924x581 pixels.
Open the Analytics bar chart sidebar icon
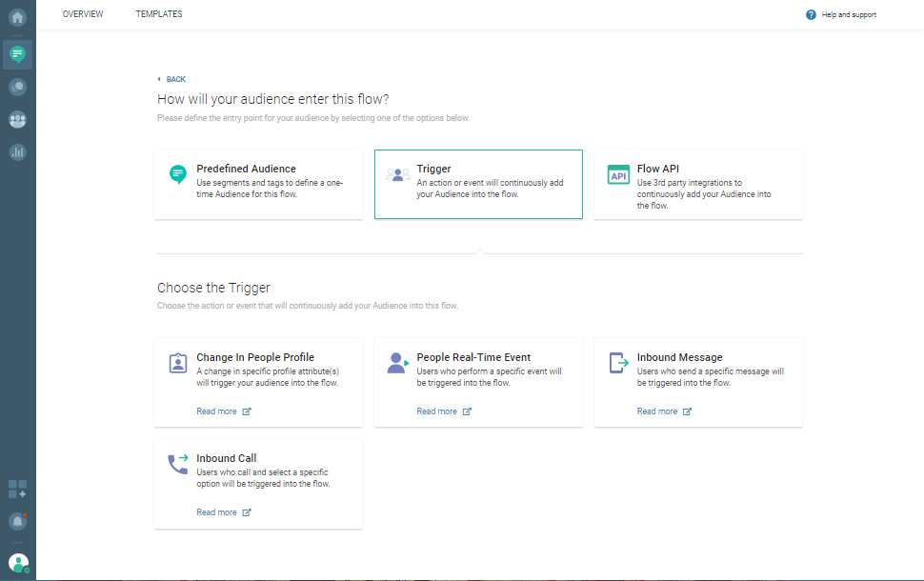point(17,151)
